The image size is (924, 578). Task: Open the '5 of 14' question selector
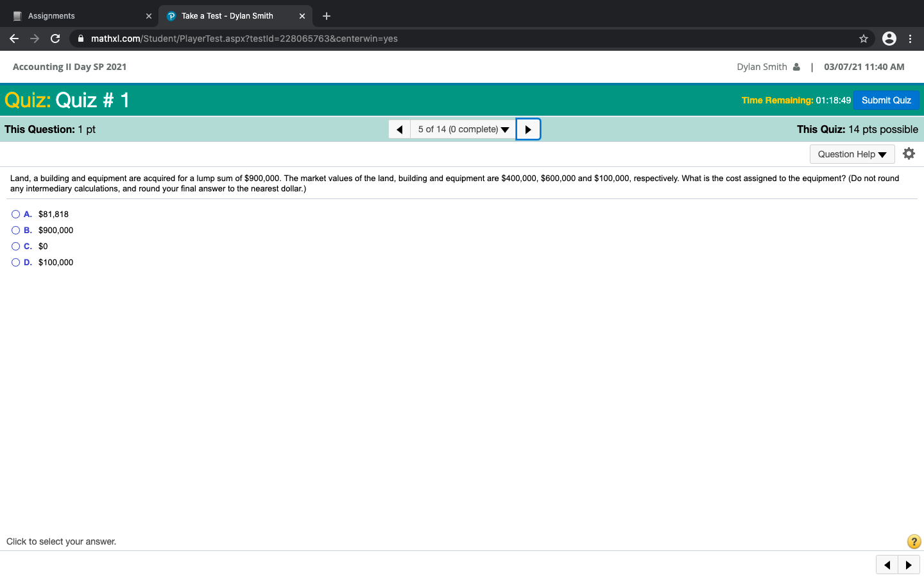(x=463, y=129)
